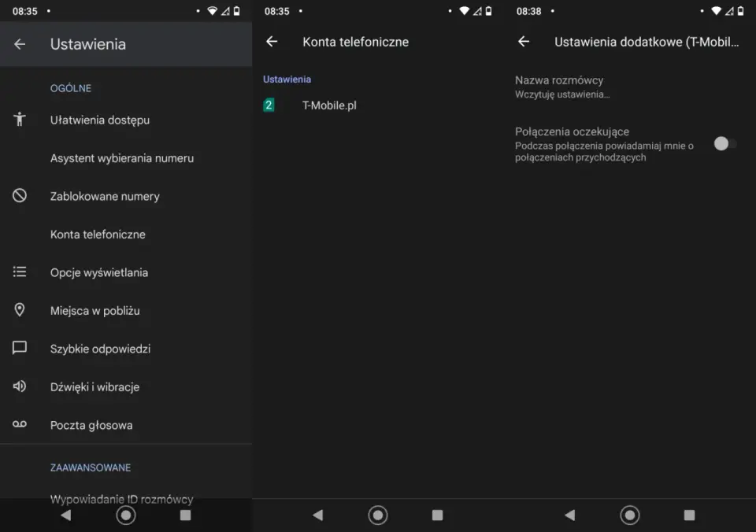Tap the blue Ustawienia header in middle screen

click(x=287, y=79)
